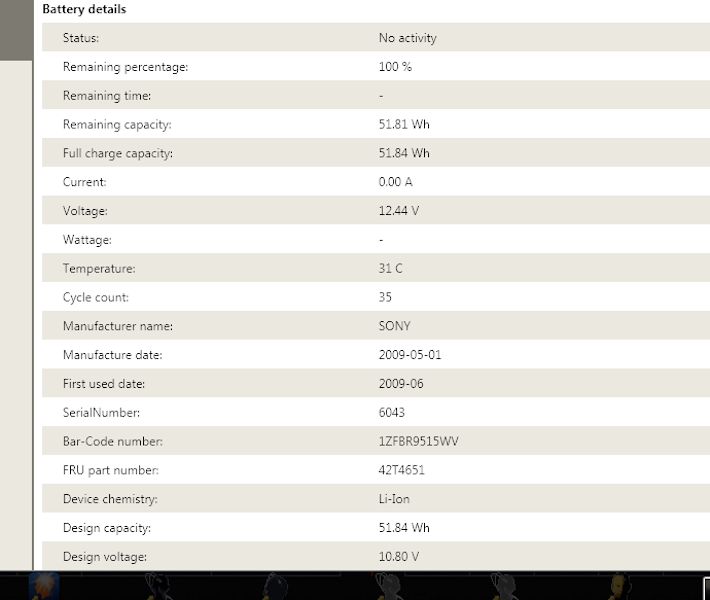Click the grey silhouette beside the orange-haired icon

tap(158, 586)
